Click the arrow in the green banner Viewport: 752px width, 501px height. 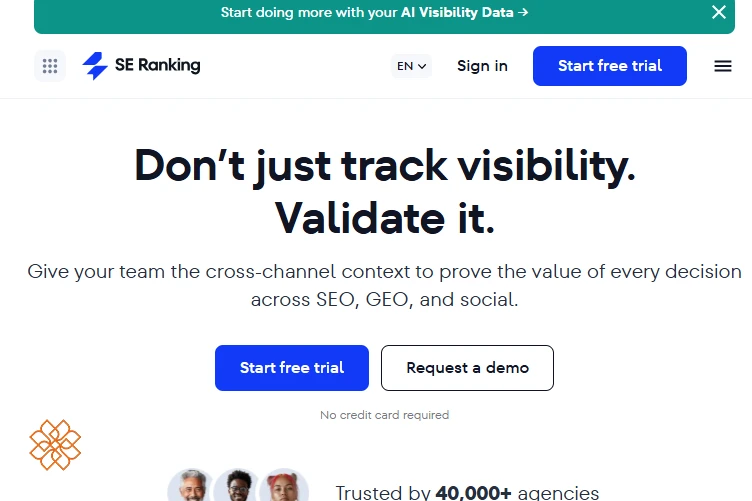(x=523, y=12)
